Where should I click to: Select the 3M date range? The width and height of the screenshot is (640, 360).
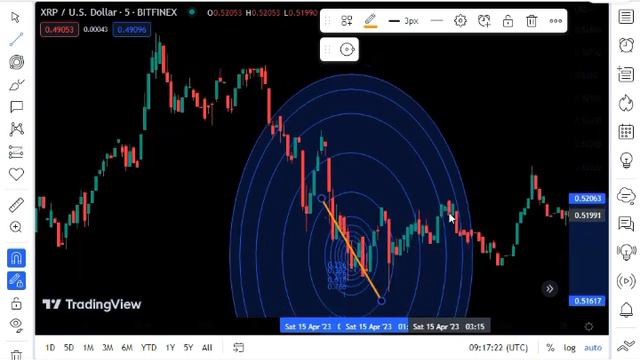pyautogui.click(x=107, y=348)
